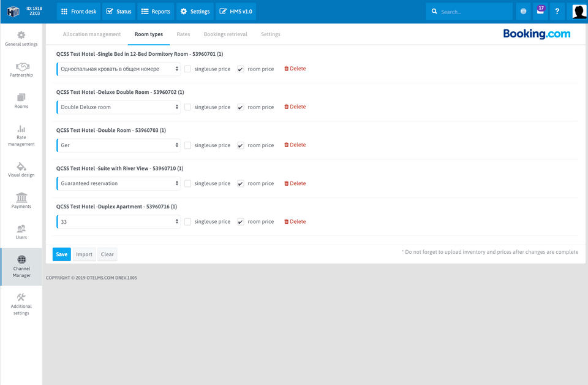
Task: Open Channel Manager globe icon
Action: [22, 259]
